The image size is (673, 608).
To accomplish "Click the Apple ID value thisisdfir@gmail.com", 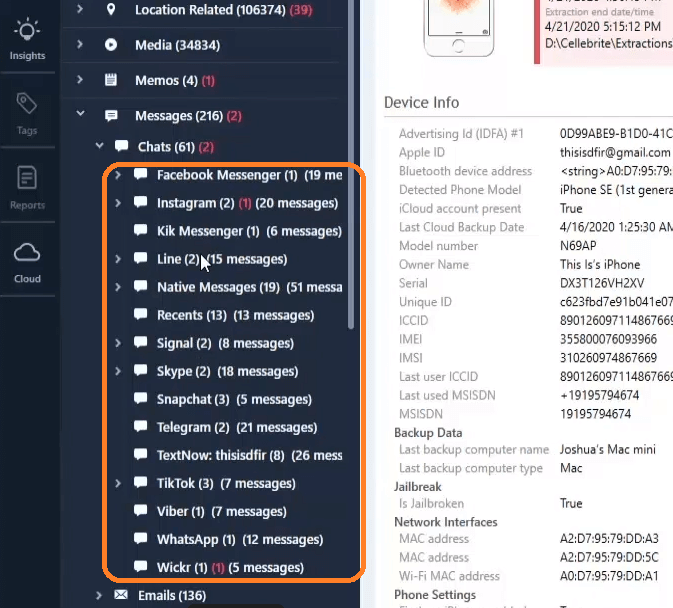I will pos(615,152).
